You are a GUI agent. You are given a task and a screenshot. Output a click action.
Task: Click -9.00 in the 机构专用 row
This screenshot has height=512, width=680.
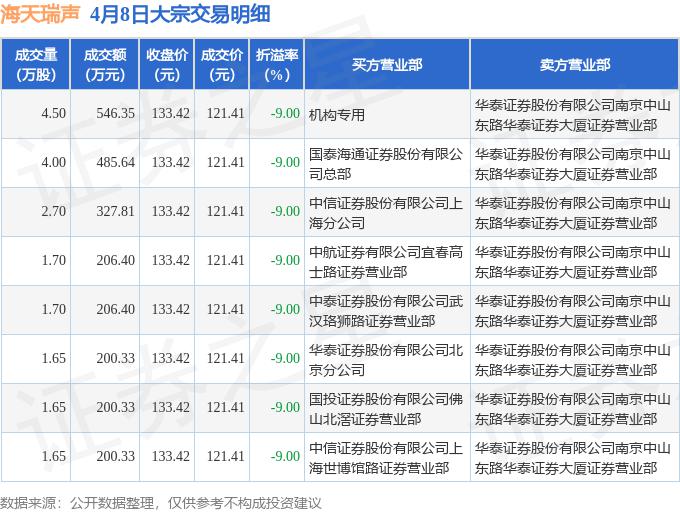coord(285,114)
